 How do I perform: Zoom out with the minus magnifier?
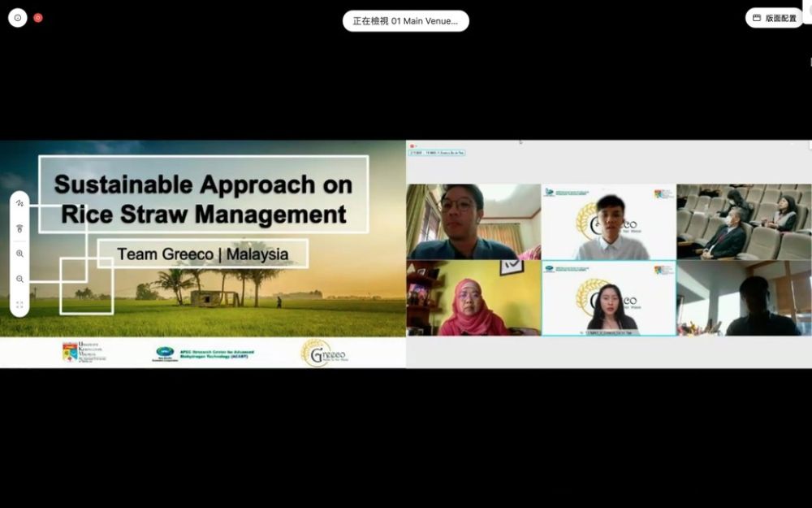pos(19,279)
